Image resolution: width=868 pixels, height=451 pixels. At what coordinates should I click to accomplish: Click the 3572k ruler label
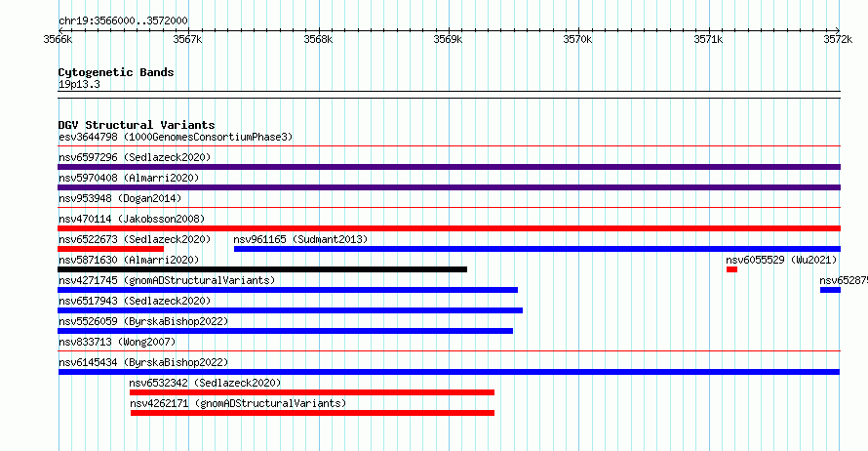[838, 39]
